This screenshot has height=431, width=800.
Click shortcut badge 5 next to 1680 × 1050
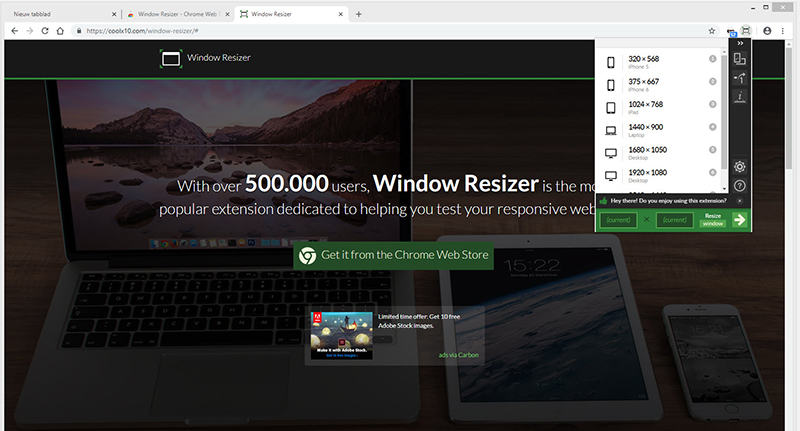point(713,149)
